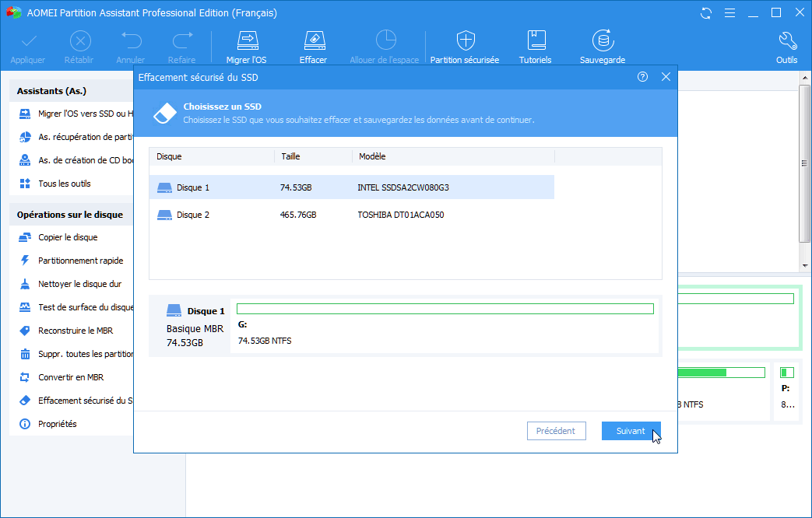The image size is (812, 518).
Task: Open As. récupération de partition
Action: coord(76,137)
